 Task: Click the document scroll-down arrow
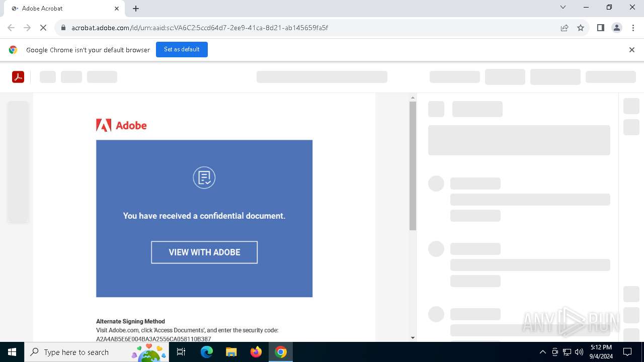click(x=413, y=338)
